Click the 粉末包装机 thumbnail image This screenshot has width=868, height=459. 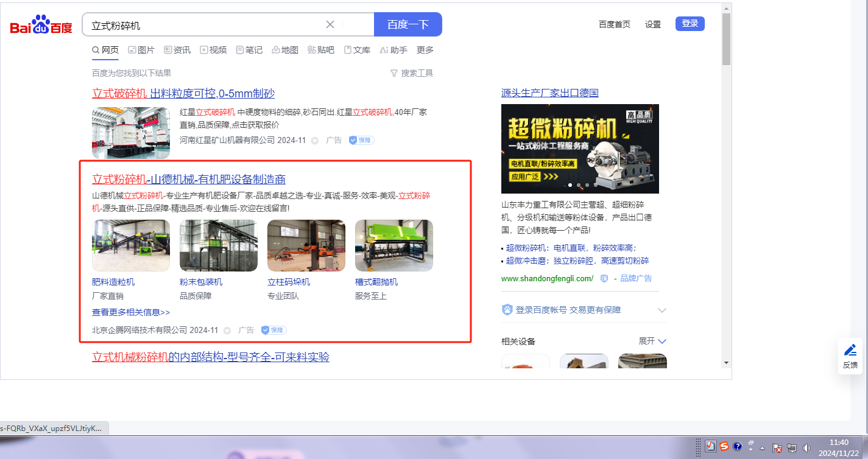pos(219,245)
